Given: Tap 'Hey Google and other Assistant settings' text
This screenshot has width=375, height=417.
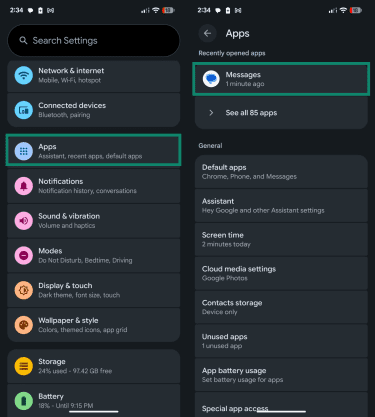Looking at the screenshot, I should [263, 211].
